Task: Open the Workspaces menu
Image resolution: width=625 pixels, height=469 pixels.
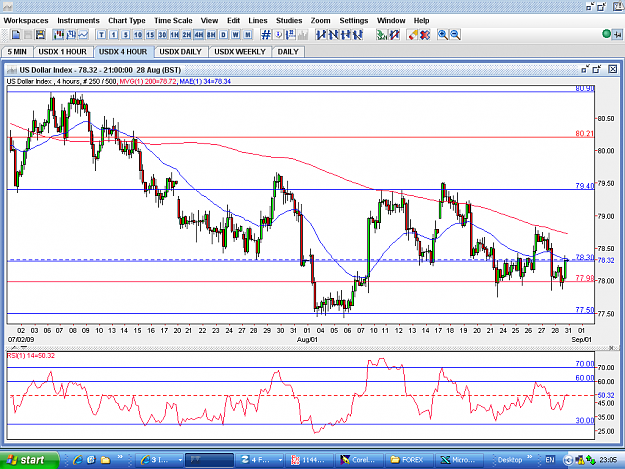Action: click(26, 20)
